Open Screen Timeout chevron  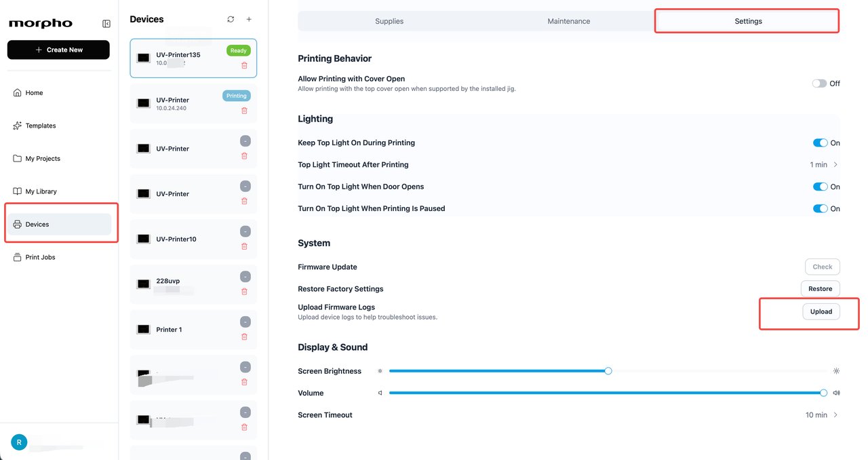tap(835, 415)
